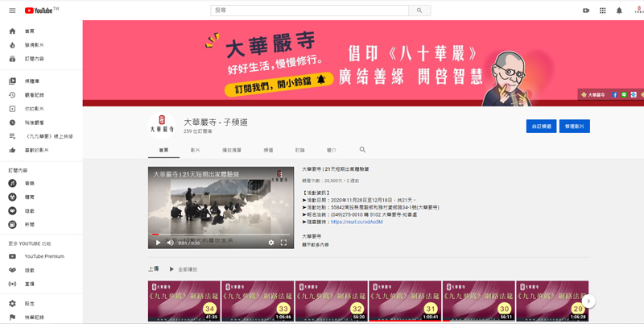Select the 播放清單 (Playlists) tab
The image size is (644, 324).
[232, 150]
